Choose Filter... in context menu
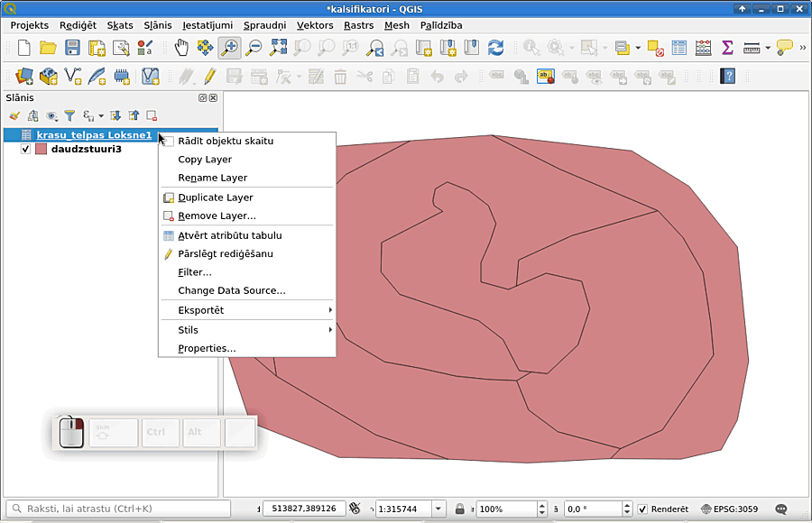 pyautogui.click(x=247, y=272)
